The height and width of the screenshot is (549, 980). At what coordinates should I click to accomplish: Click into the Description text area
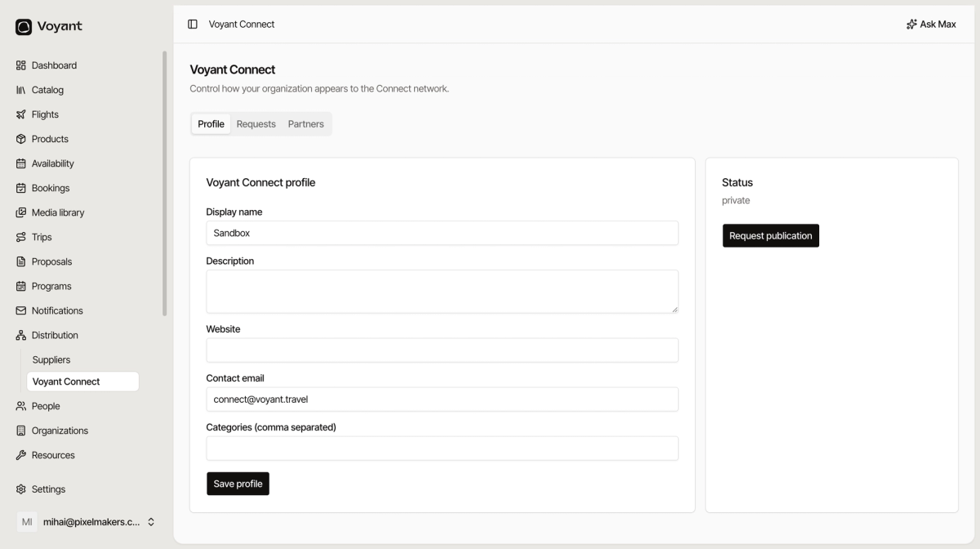442,292
